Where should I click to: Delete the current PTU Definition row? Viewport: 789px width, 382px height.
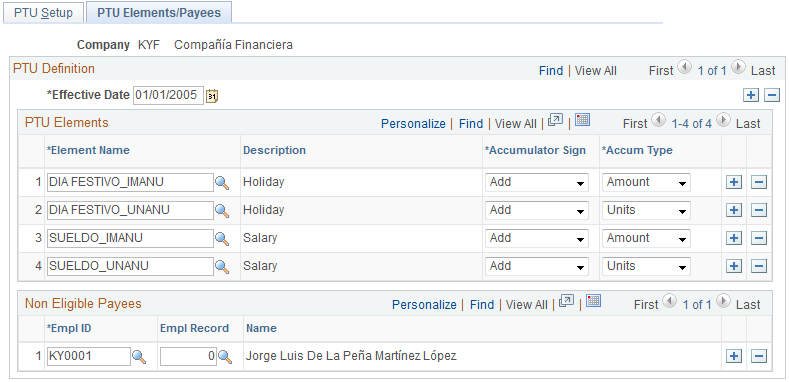coord(772,95)
